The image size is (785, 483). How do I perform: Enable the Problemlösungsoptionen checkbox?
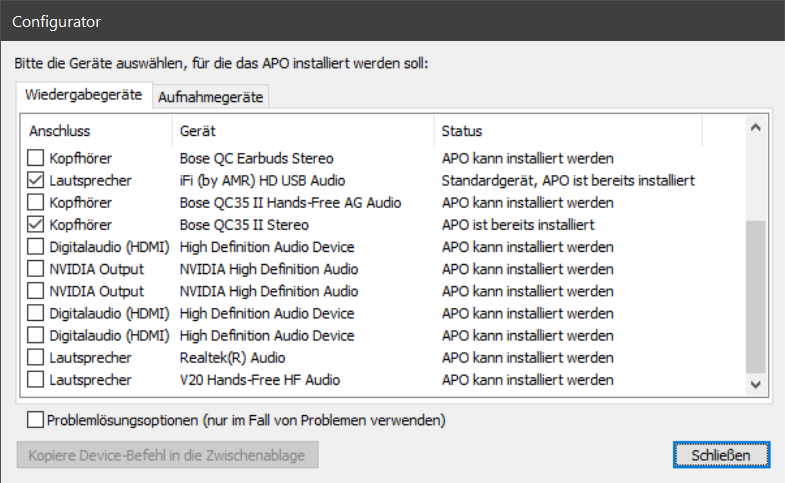(36, 419)
